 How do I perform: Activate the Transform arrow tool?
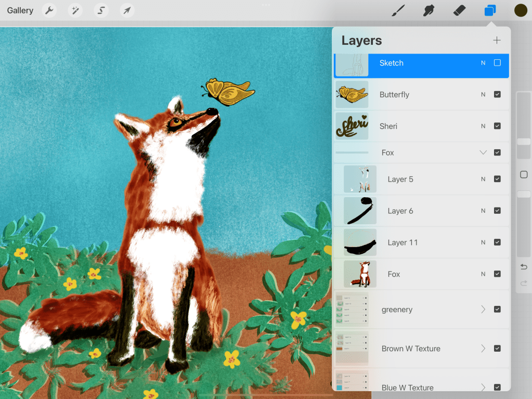click(127, 10)
